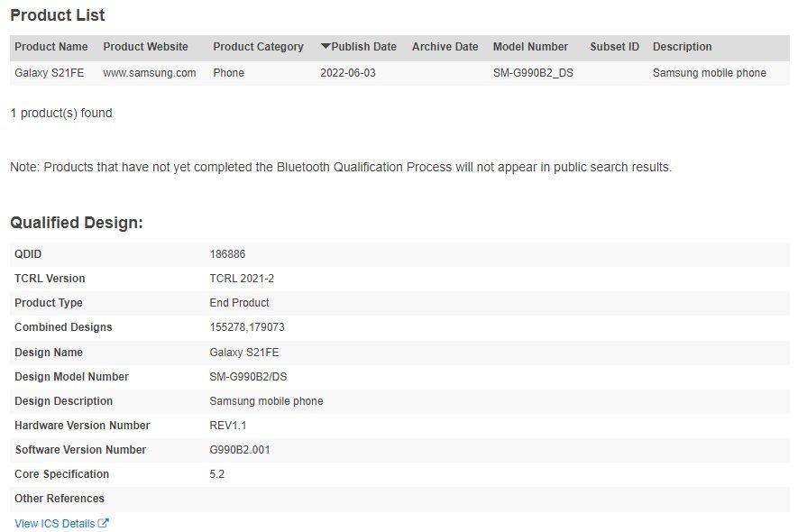The image size is (798, 532).
Task: Open the View ICS Details link
Action: pyautogui.click(x=55, y=523)
